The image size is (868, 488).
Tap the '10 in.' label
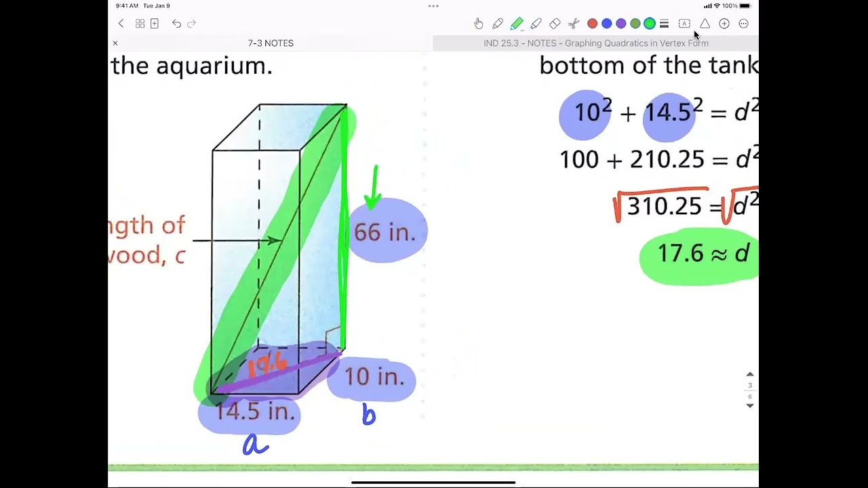click(374, 376)
